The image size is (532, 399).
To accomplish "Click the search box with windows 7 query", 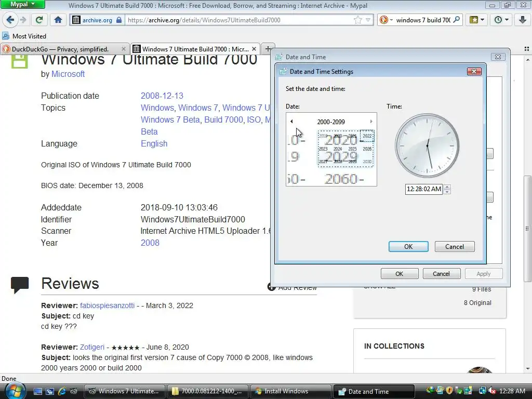I will pyautogui.click(x=423, y=20).
